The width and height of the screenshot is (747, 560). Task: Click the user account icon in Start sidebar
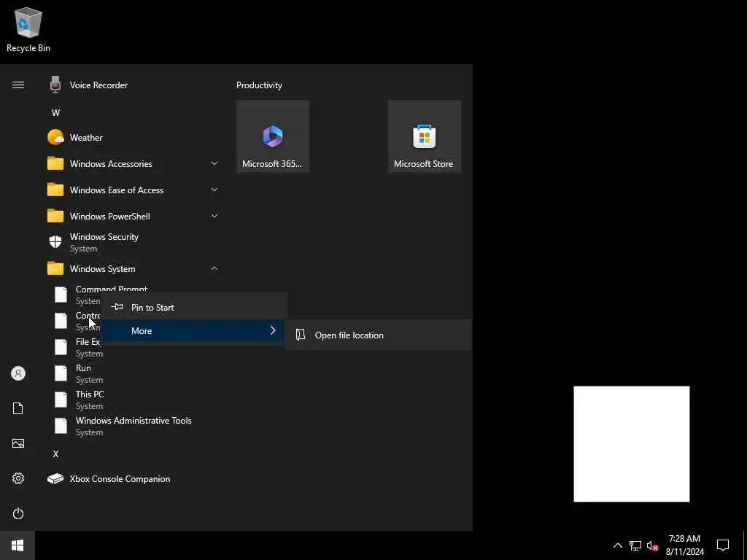point(18,373)
